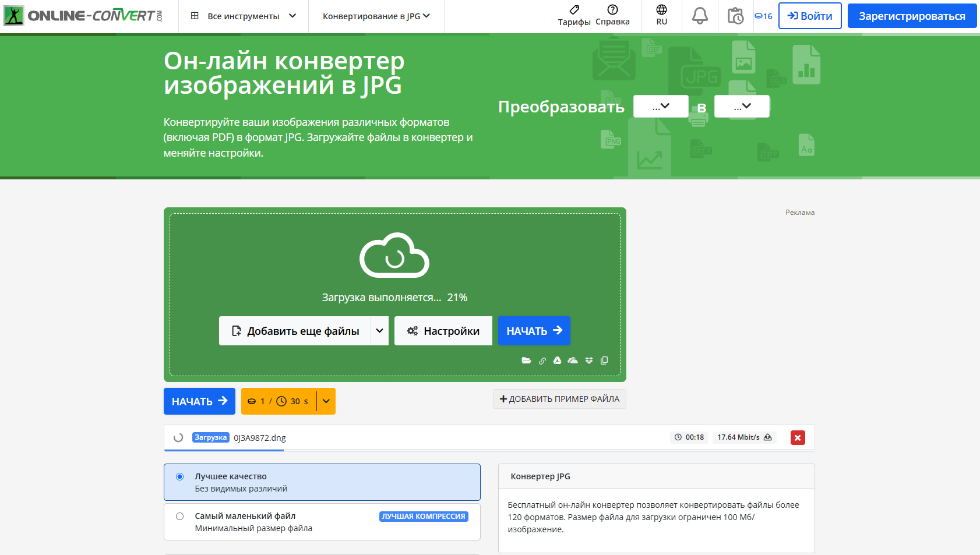Viewport: 980px width, 555px height.
Task: Open the Тарифы pricing tag icon
Action: pos(574,10)
